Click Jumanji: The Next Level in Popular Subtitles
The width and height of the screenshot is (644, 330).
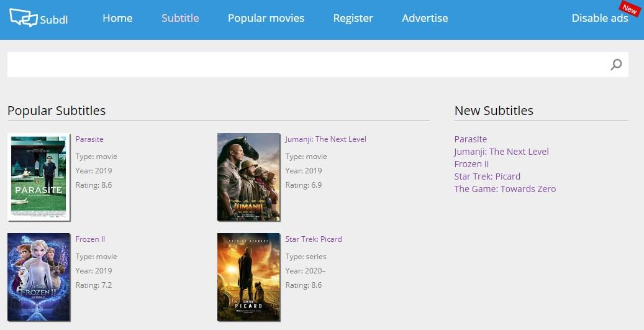click(x=325, y=139)
